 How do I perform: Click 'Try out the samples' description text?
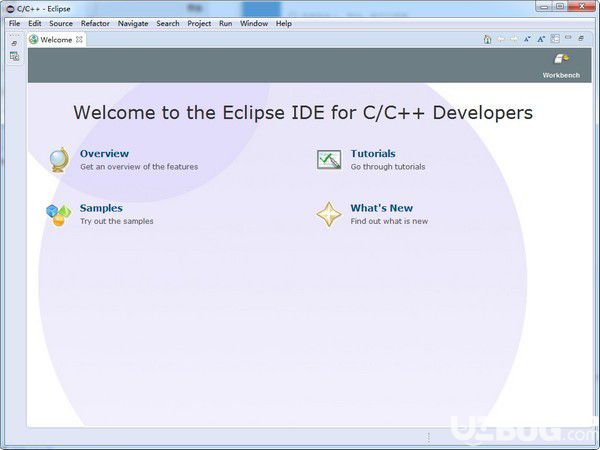click(117, 221)
